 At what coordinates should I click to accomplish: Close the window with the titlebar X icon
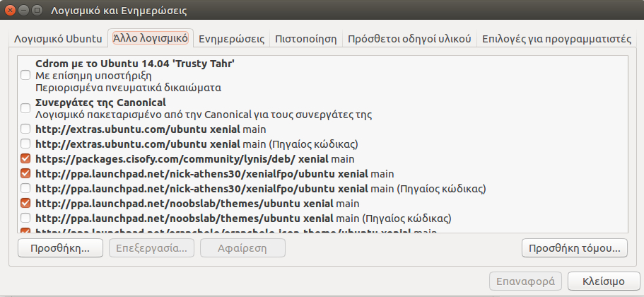11,11
